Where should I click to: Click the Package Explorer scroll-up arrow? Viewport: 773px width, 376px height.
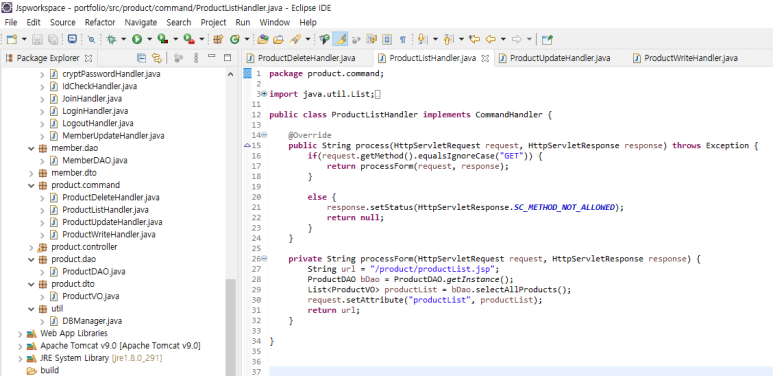[231, 74]
